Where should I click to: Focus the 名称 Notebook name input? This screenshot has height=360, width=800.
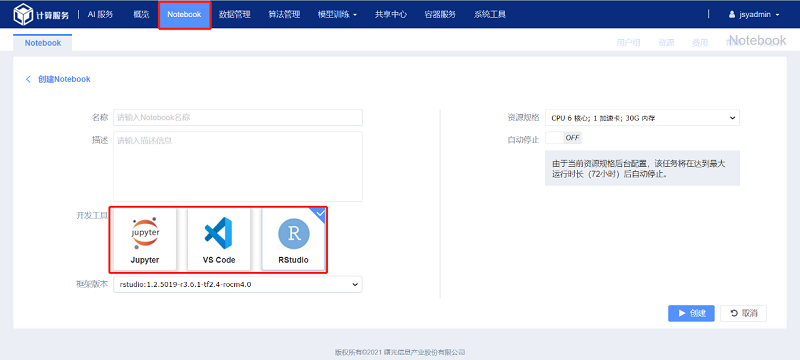238,117
